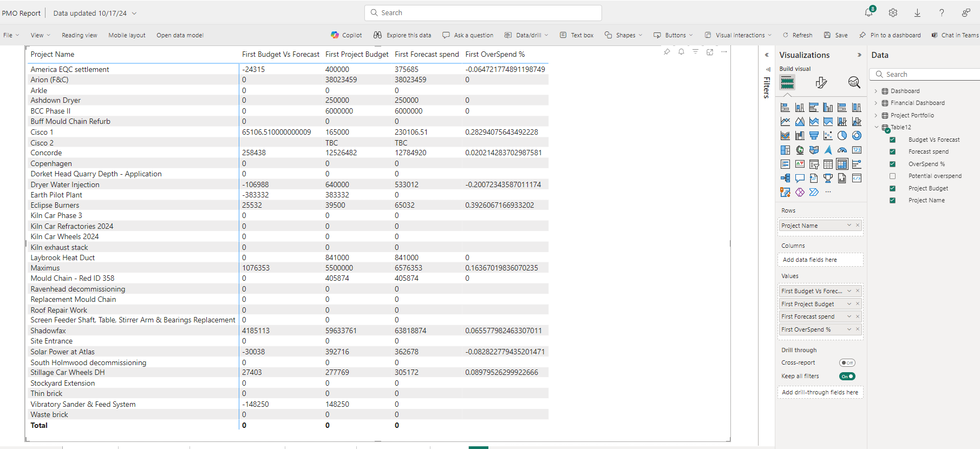Screen dimensions: 980x449
Task: Choose the funnel chart visual icon
Action: [814, 136]
